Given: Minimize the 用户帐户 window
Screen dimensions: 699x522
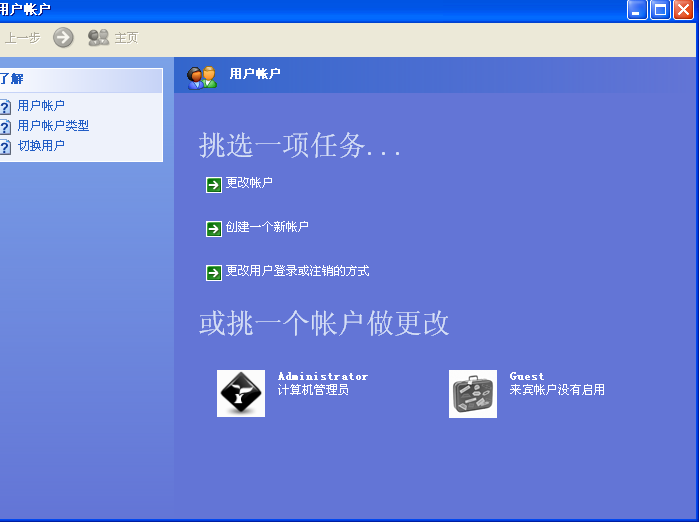Looking at the screenshot, I should tap(637, 10).
